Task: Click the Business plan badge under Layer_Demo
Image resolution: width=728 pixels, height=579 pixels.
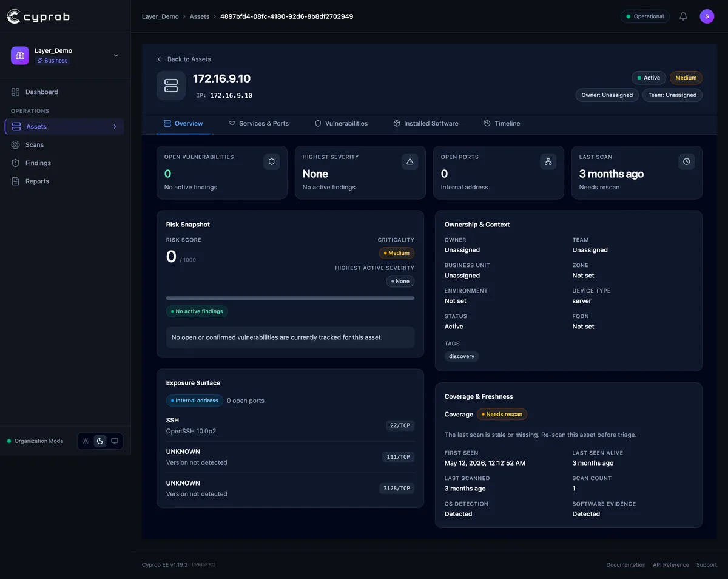Action: point(52,61)
